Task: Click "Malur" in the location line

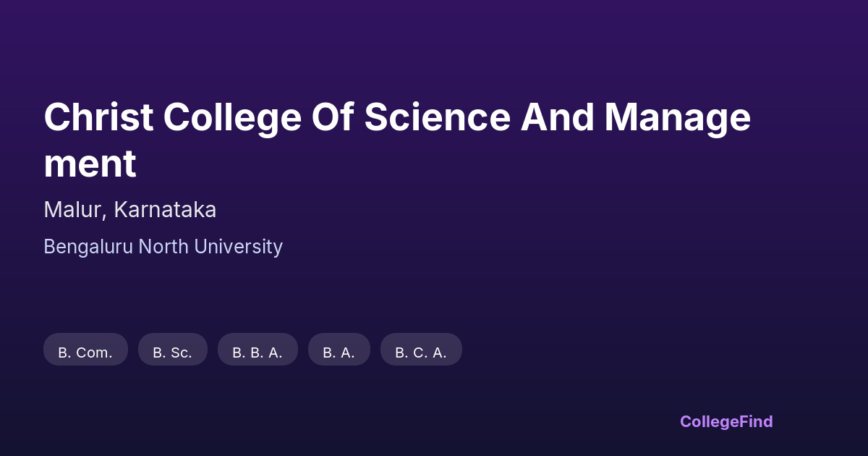Action: coord(75,210)
